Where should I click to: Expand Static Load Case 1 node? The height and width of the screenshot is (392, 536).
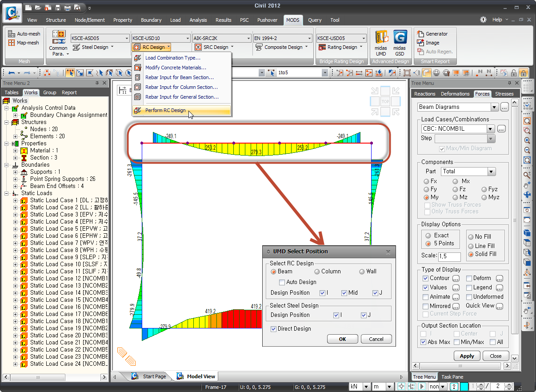(15, 200)
